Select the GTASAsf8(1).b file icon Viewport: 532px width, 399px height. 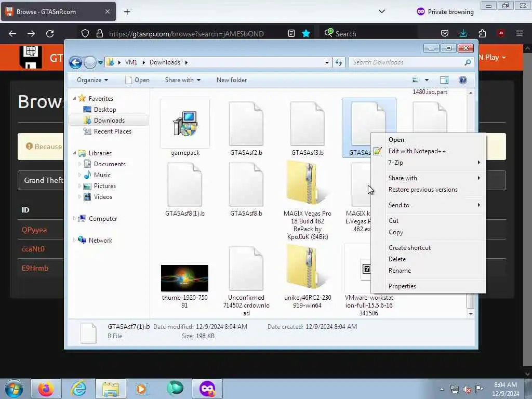pyautogui.click(x=185, y=184)
